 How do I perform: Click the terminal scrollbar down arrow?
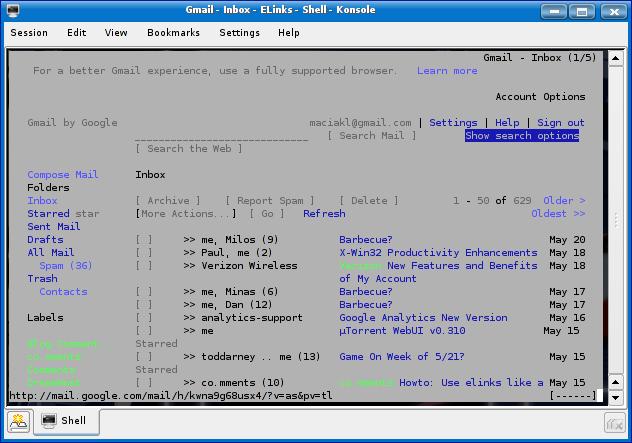[x=614, y=395]
